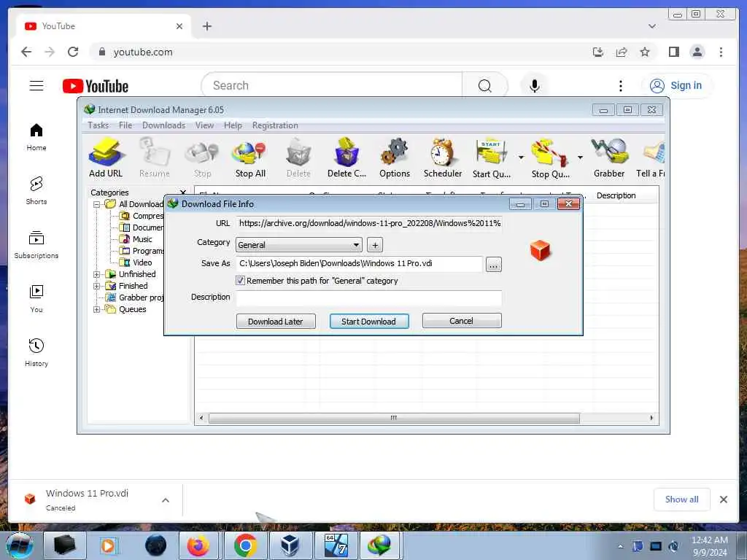Go to YouTube Home in sidebar
Screen dimensions: 747x560
[36, 137]
